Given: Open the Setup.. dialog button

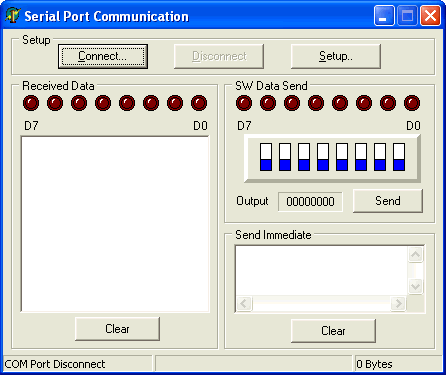Looking at the screenshot, I should point(336,56).
